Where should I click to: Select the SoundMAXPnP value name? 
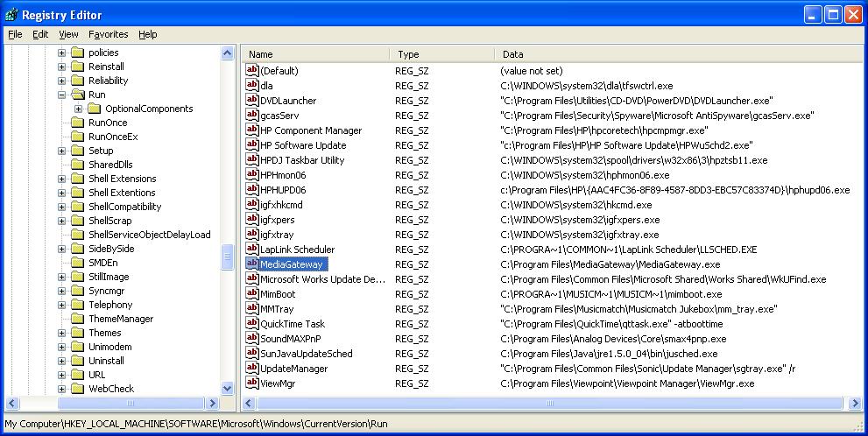pos(291,339)
